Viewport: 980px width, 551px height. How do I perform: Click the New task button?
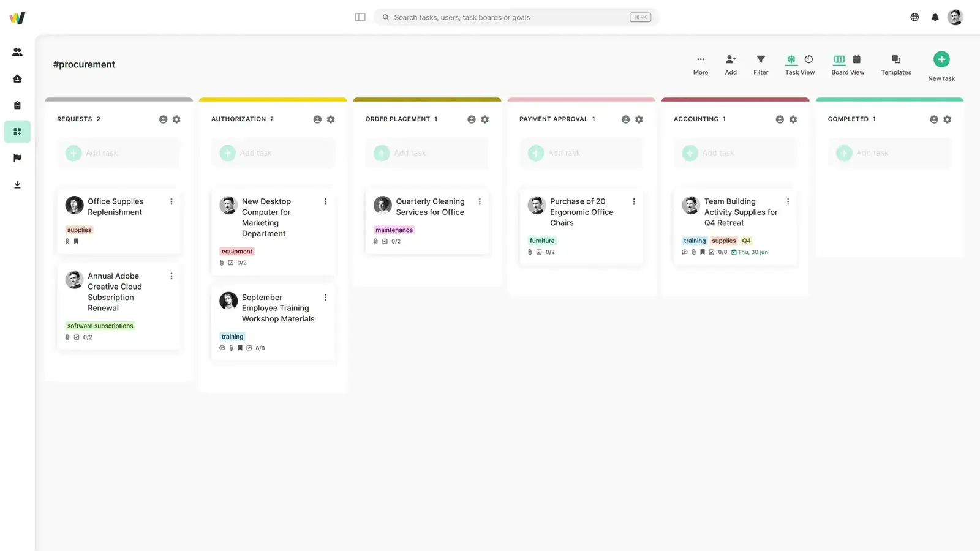click(941, 59)
